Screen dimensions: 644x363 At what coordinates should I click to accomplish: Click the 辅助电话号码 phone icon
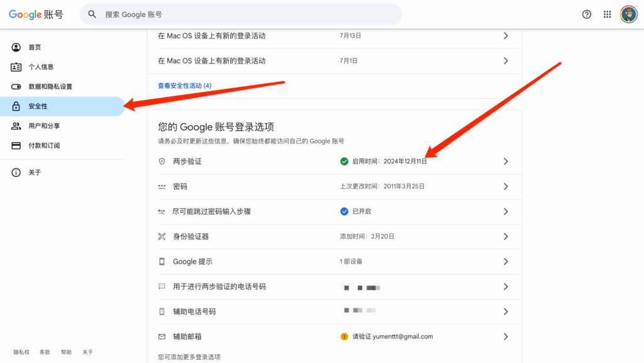[162, 311]
